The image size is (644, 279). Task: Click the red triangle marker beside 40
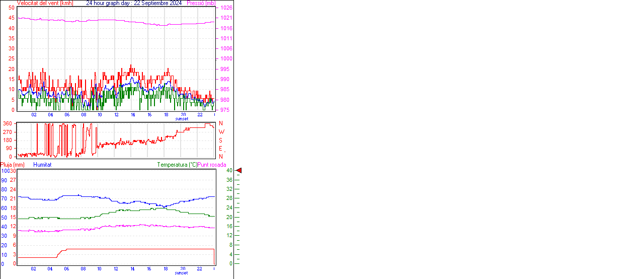pos(239,171)
